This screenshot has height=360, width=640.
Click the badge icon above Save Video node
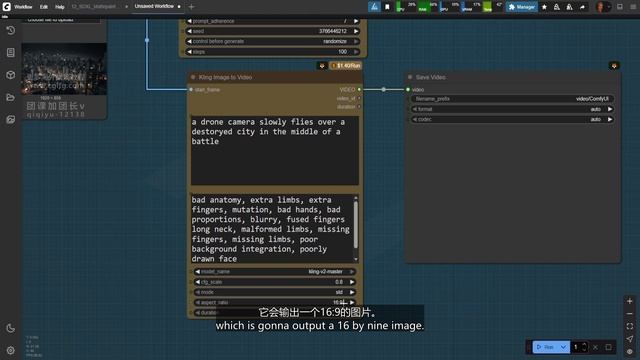pyautogui.click(x=614, y=65)
